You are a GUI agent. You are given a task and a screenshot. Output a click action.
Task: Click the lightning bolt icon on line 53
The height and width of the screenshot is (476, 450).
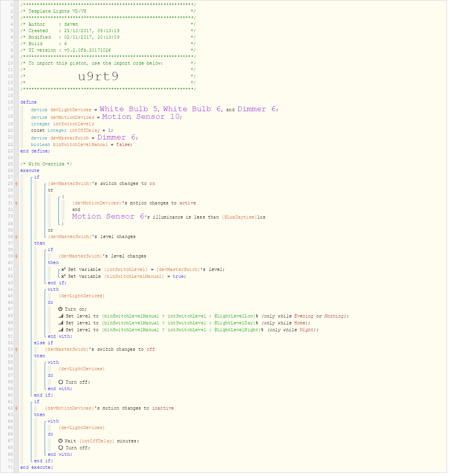point(16,350)
